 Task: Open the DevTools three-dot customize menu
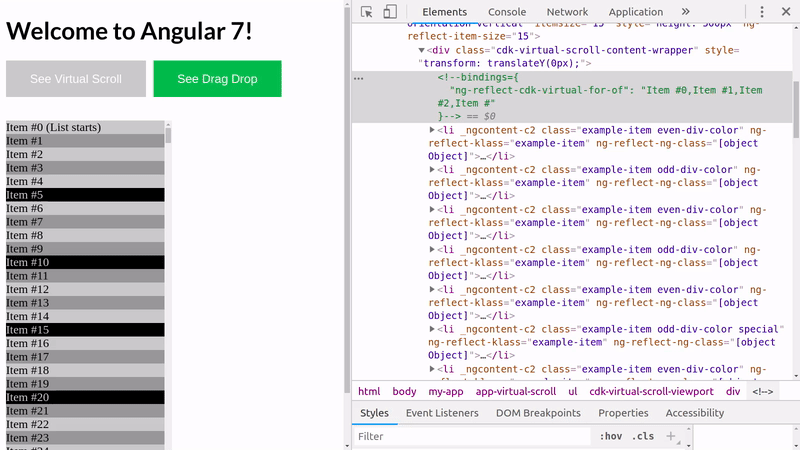(762, 12)
